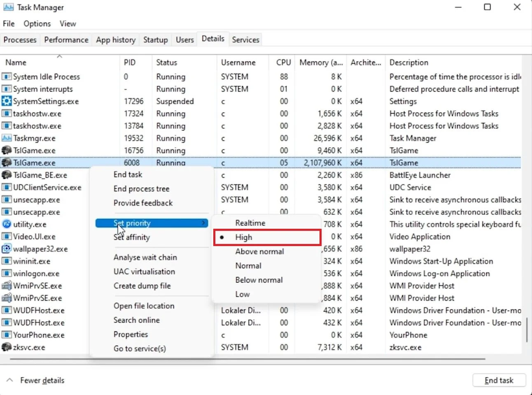Click the Task Manager title bar icon
The image size is (532, 395).
point(9,7)
